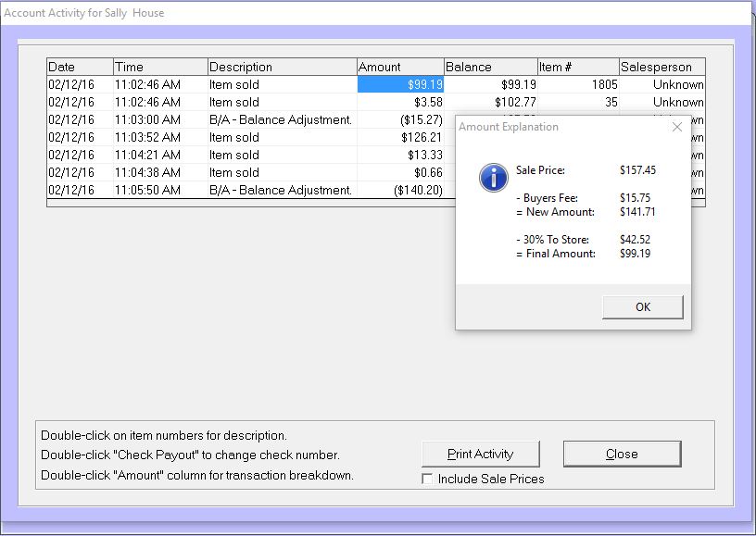This screenshot has height=536, width=756.
Task: Click the Date column header
Action: tap(80, 67)
